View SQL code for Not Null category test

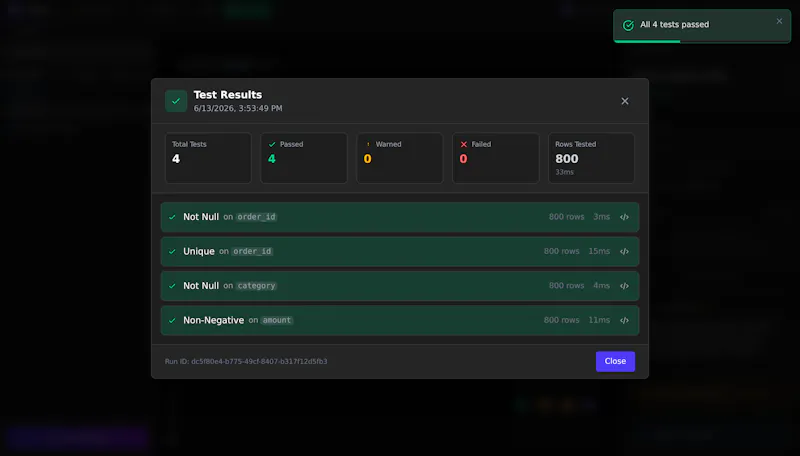pyautogui.click(x=624, y=286)
